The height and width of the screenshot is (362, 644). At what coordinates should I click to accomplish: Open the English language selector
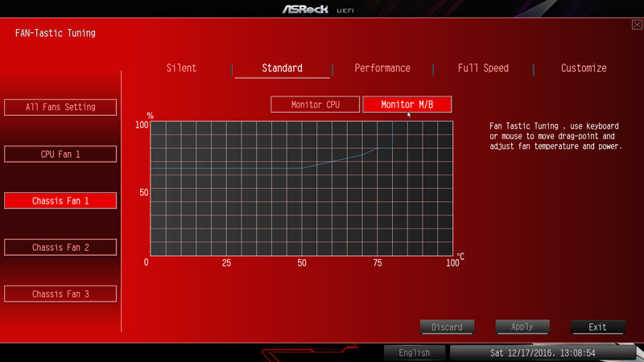coord(414,352)
